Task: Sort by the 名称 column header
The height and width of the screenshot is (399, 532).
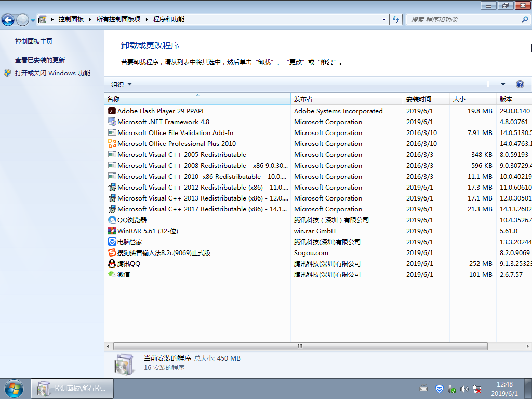Action: click(197, 99)
